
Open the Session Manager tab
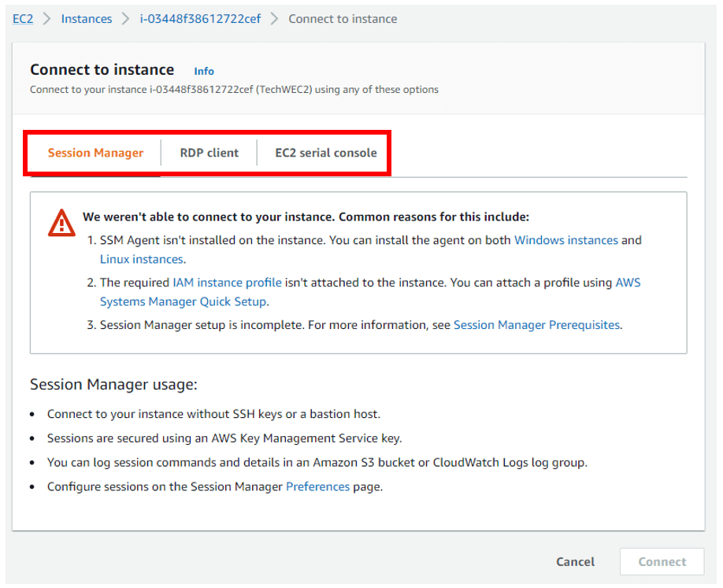pyautogui.click(x=95, y=153)
